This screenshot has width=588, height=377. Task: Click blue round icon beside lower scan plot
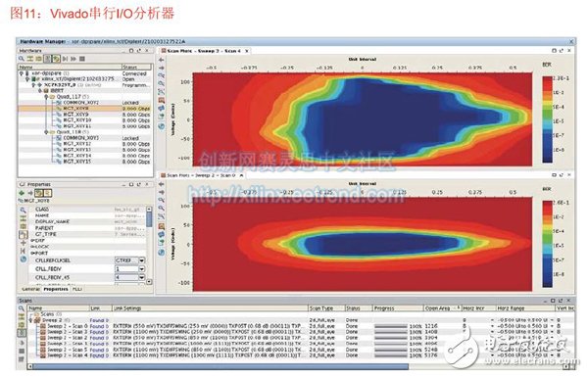click(162, 252)
